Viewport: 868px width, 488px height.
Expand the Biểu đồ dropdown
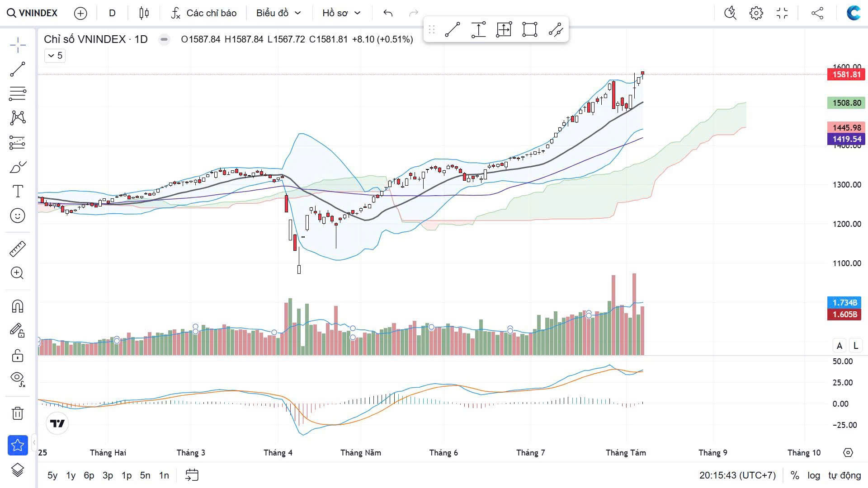coord(278,13)
